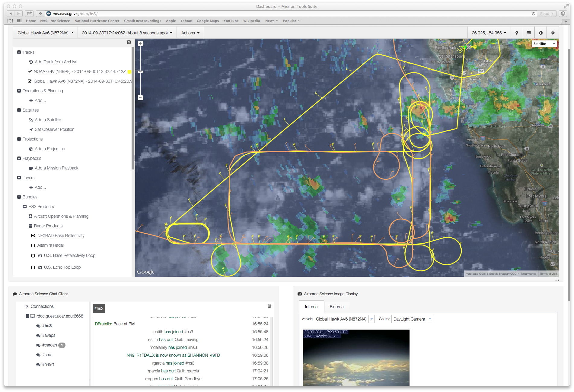Click the Set Observer Position arrow icon
Image resolution: width=574 pixels, height=392 pixels.
point(31,130)
